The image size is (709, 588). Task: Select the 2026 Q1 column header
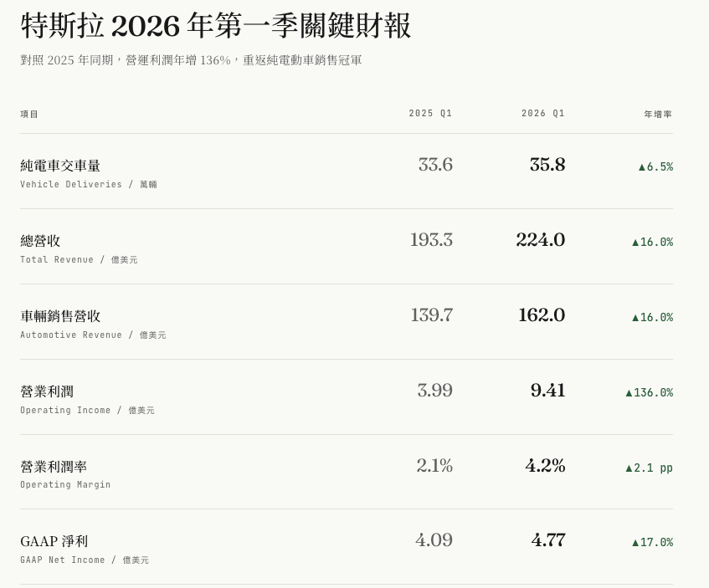coord(543,114)
